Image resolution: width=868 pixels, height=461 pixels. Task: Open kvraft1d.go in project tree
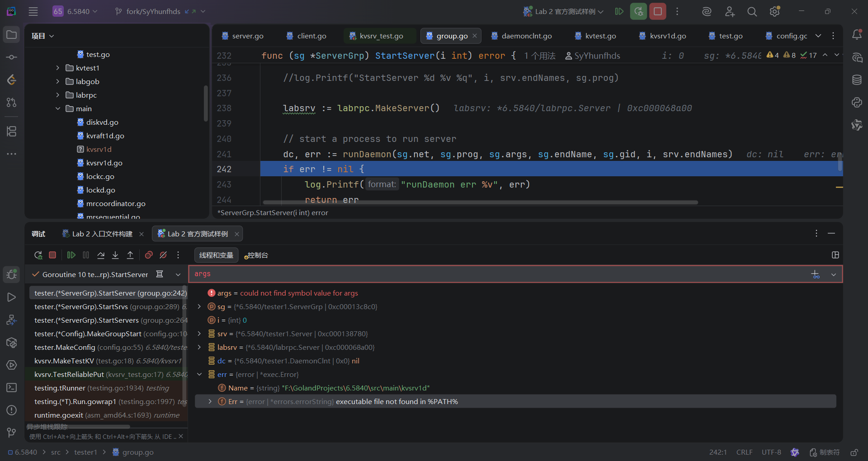point(105,136)
